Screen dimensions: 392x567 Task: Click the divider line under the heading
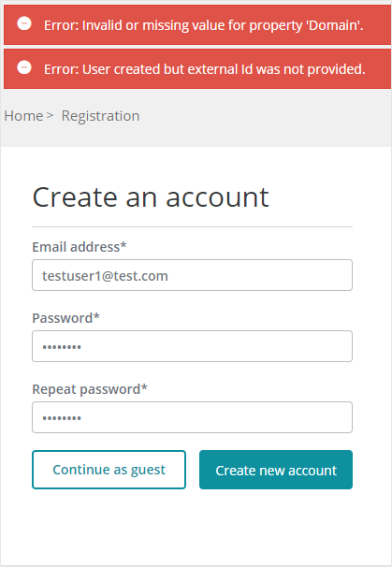pos(192,227)
